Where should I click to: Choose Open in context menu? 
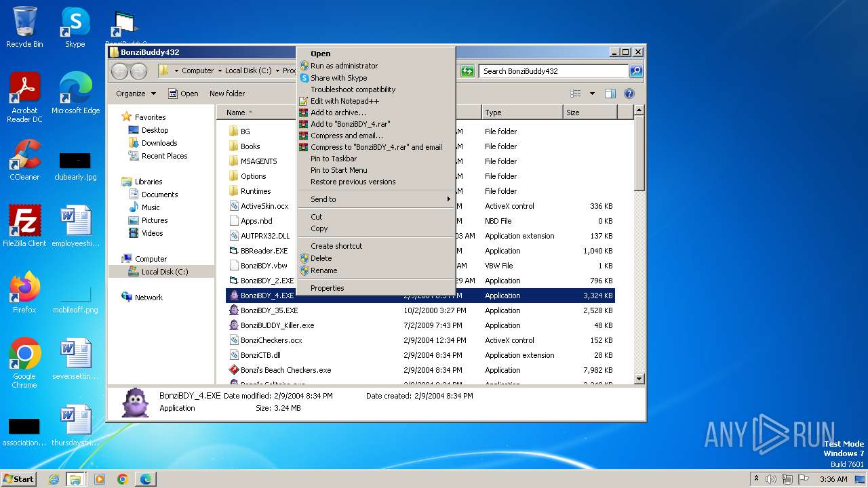pos(376,54)
